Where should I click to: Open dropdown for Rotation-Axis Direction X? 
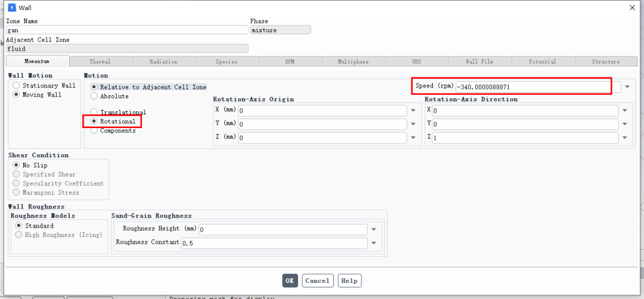click(625, 110)
